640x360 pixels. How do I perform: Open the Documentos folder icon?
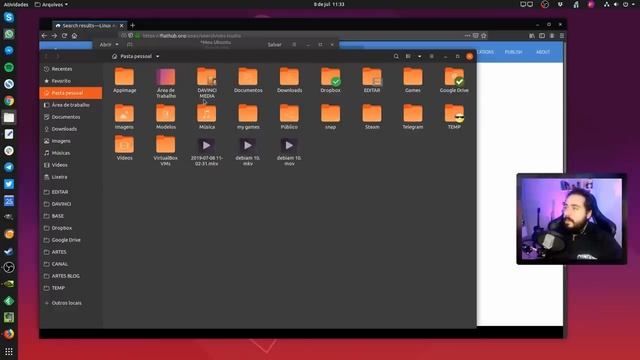tap(248, 77)
